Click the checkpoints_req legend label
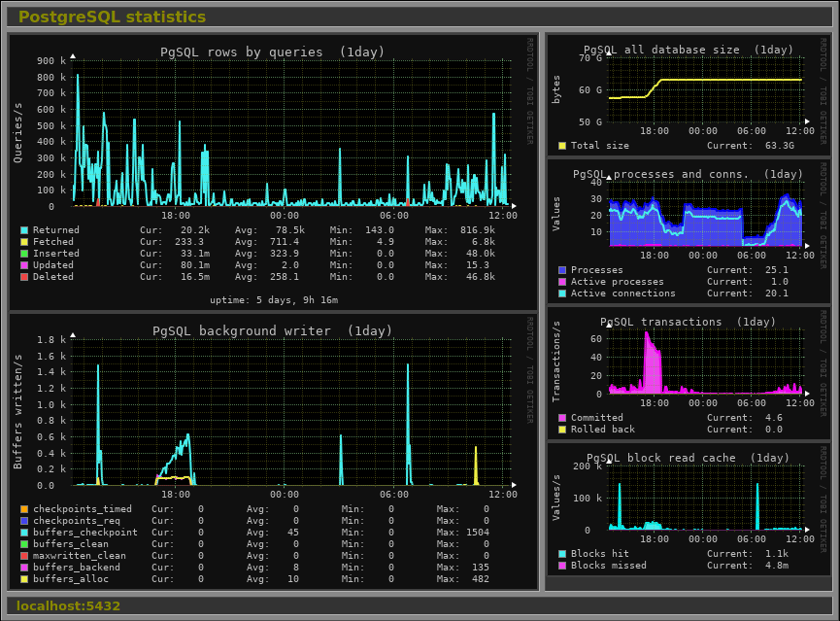Screen dimensions: 840x621 [77, 521]
